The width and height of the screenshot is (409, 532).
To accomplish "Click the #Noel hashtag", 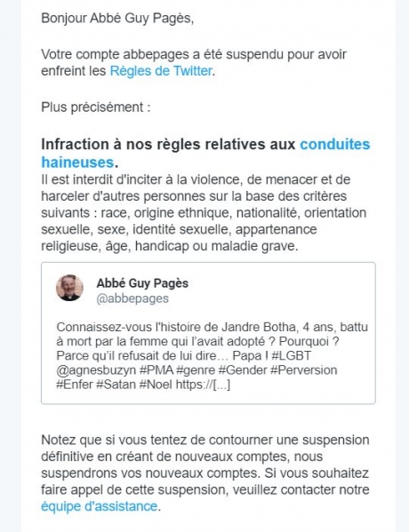I will point(156,385).
